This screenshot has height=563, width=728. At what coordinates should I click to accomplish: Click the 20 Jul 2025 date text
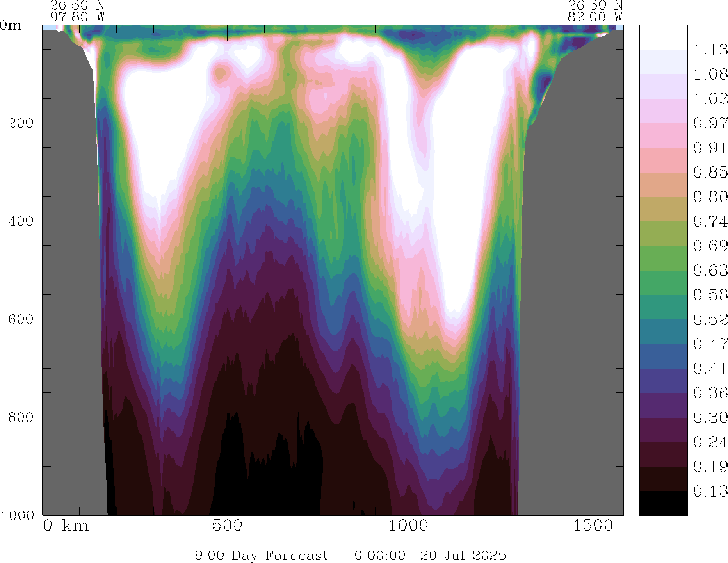click(463, 555)
